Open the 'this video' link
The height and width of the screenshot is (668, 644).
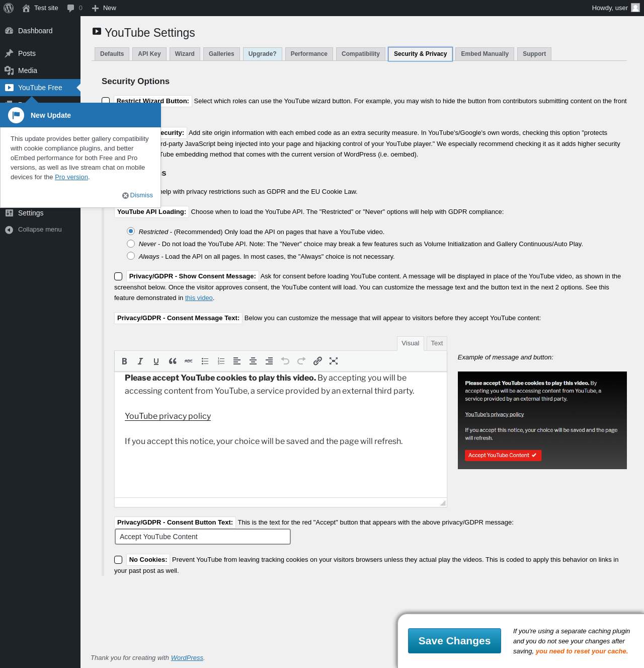click(199, 298)
